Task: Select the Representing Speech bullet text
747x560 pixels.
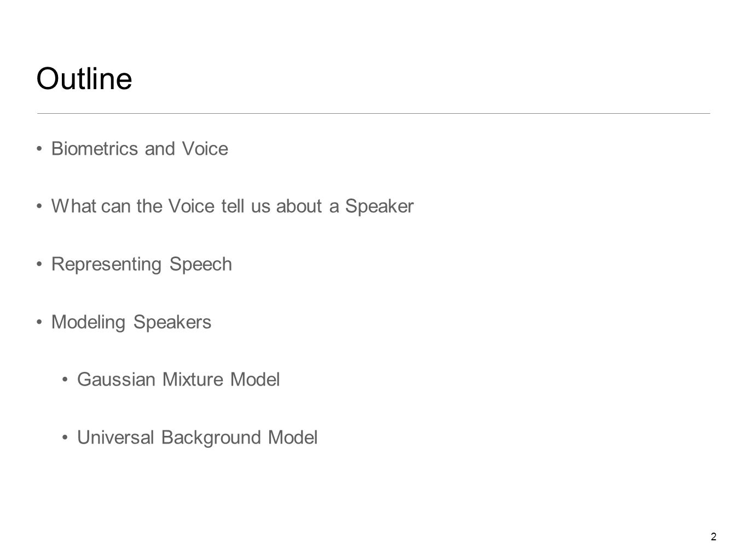Action: click(x=142, y=265)
